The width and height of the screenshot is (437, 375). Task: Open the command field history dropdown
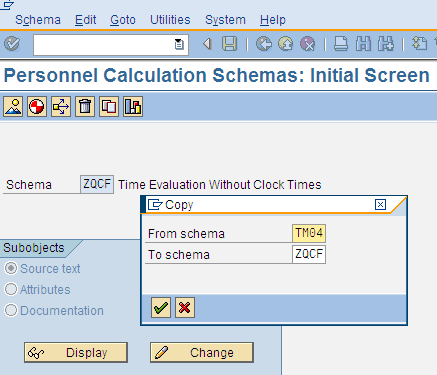pyautogui.click(x=179, y=44)
